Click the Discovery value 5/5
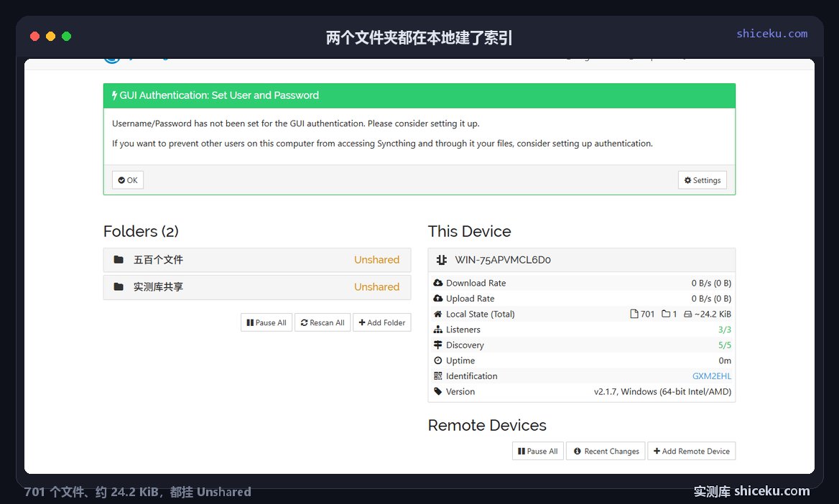Screen dimensions: 839x504 (x=725, y=345)
